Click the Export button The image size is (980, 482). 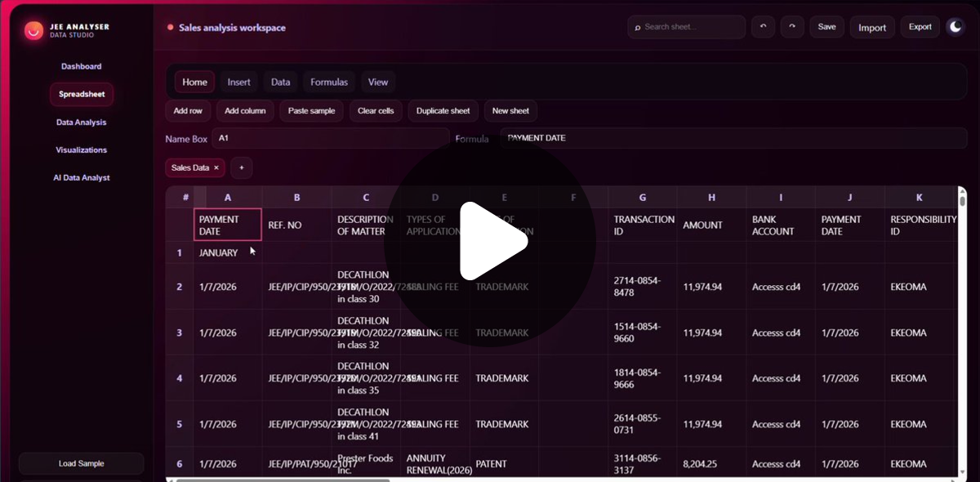point(920,27)
